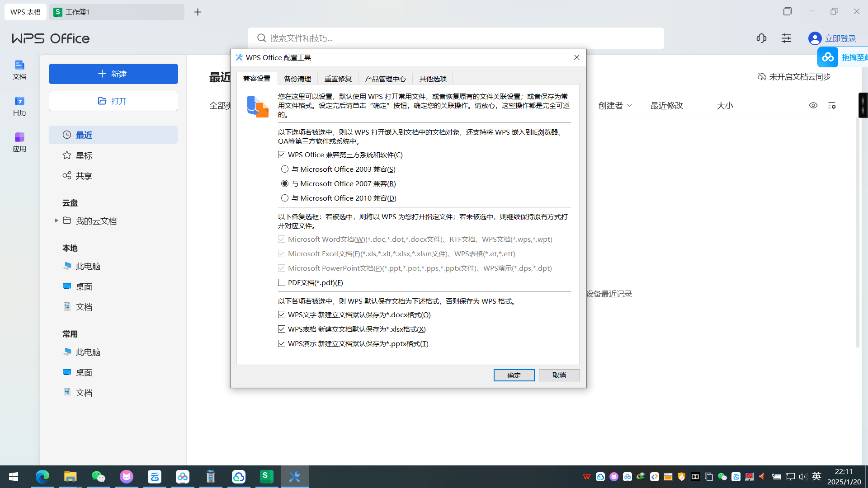Open the green WPS spreadsheet taskbar icon
Screen dimensions: 868x488
point(267,477)
